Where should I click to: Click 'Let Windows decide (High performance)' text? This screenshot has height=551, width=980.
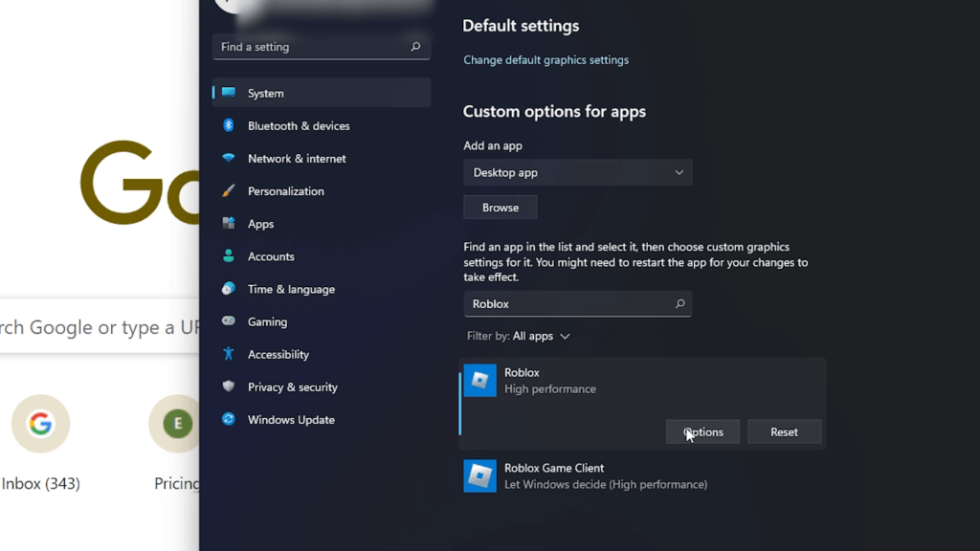coord(606,484)
